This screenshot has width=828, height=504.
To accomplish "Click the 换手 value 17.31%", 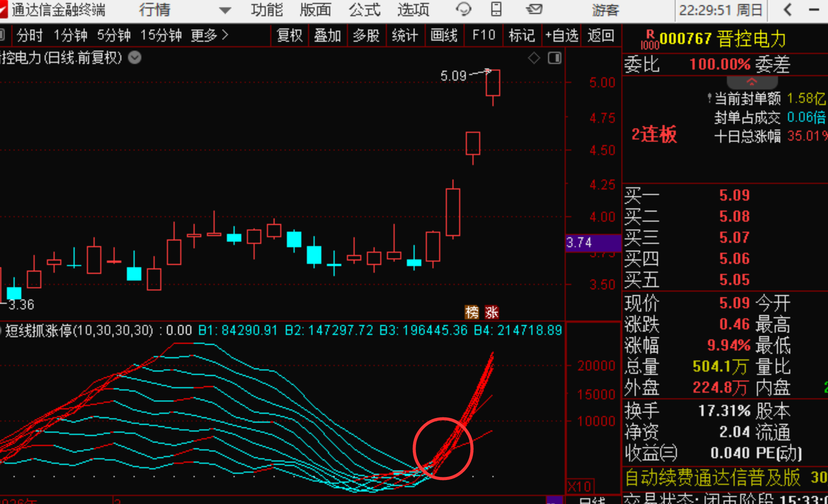I will click(724, 411).
